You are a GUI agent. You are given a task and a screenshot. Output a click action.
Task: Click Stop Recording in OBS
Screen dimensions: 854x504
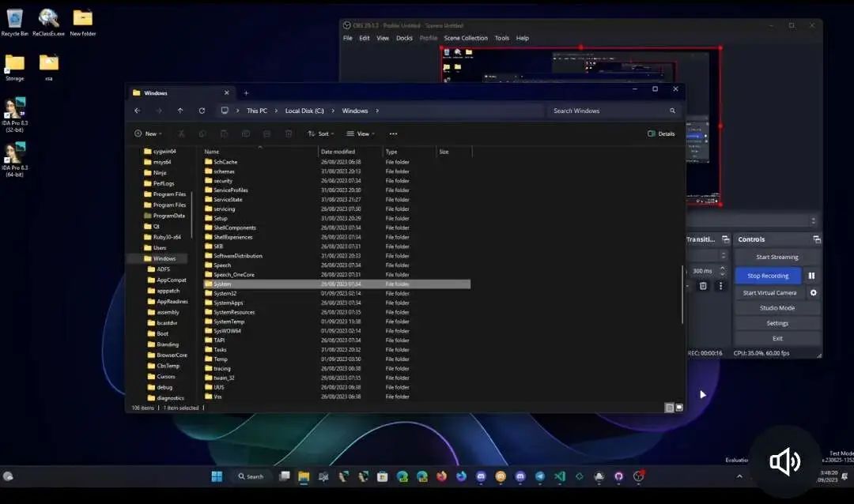768,276
